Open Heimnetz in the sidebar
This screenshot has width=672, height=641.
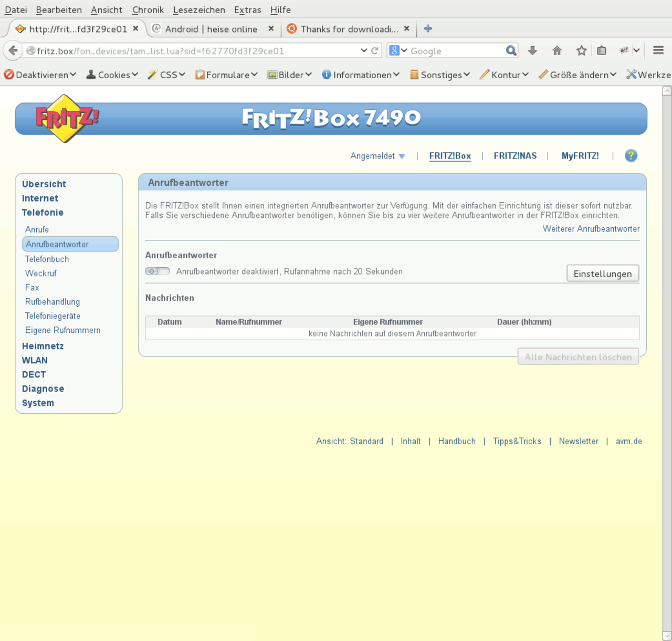(43, 346)
